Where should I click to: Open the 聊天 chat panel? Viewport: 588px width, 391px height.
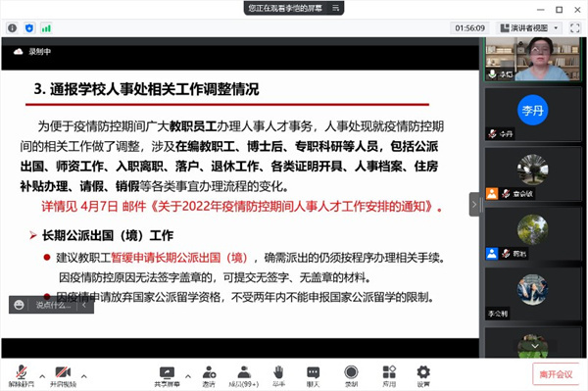(314, 376)
